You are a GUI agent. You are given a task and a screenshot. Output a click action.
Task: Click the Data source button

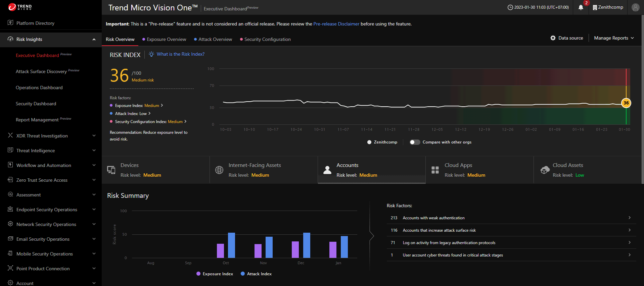[x=567, y=38]
